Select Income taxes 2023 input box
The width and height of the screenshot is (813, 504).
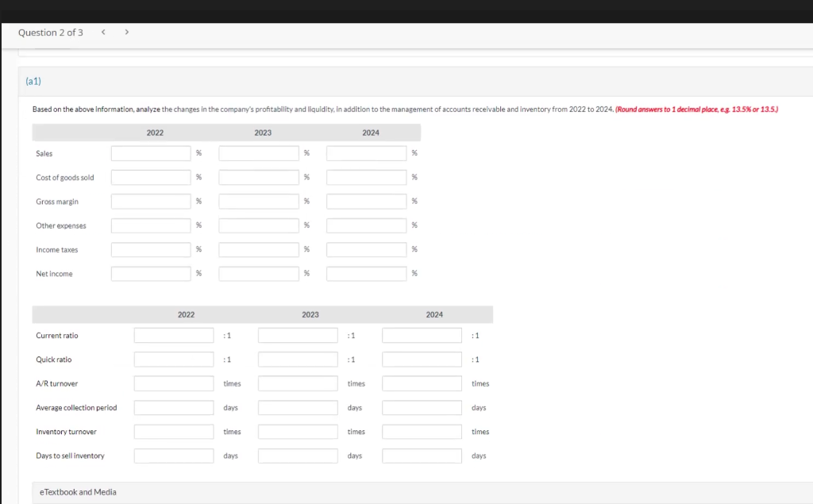tap(259, 249)
